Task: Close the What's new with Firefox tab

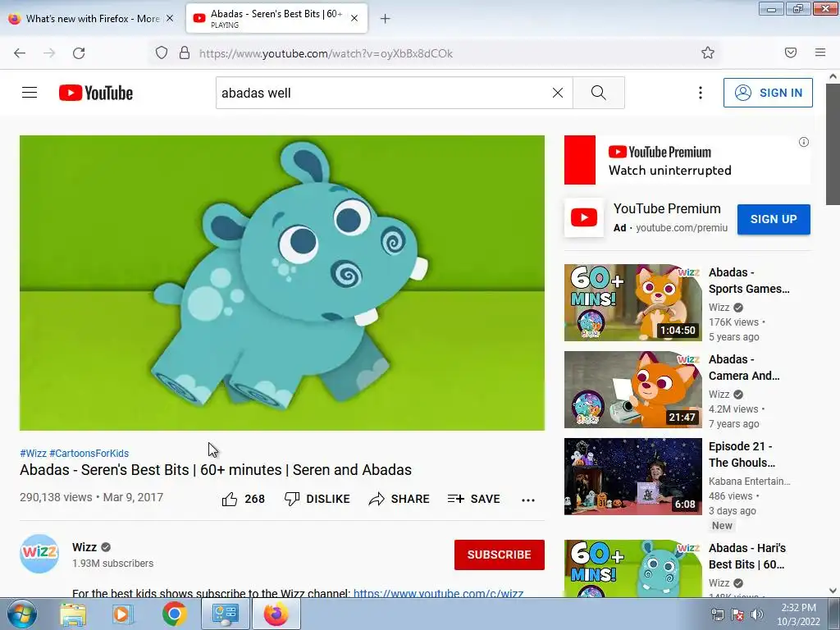Action: [170, 19]
